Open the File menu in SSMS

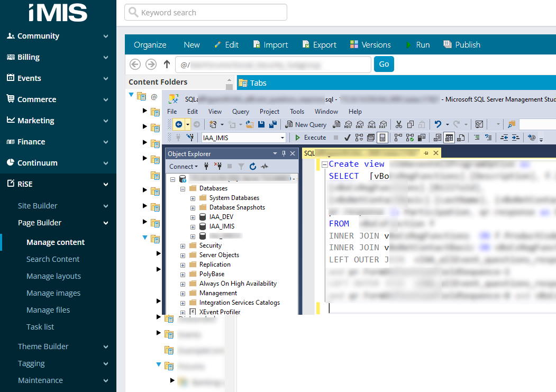172,112
